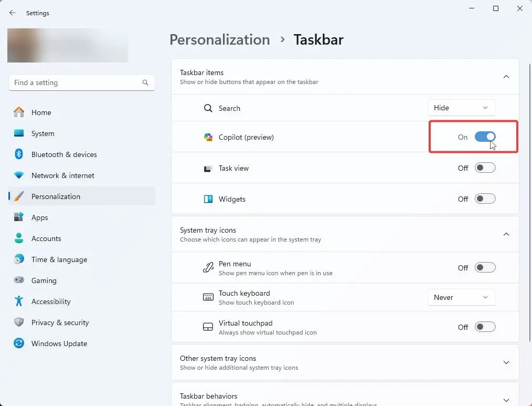Click the Gaming controller icon
Viewport: 532px width, 406px height.
(18, 280)
